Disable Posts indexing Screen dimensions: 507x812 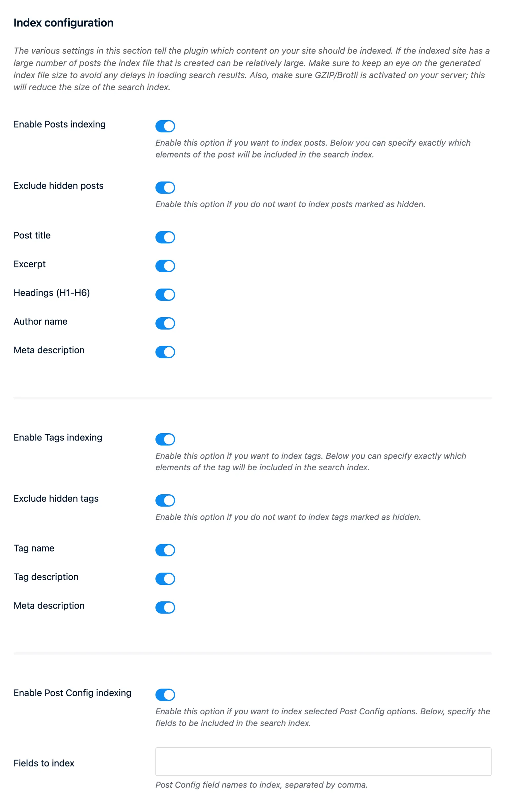tap(165, 126)
